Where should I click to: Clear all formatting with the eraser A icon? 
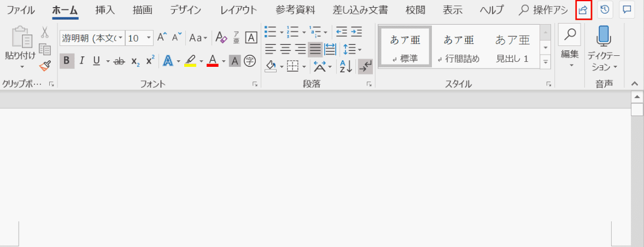(x=221, y=38)
